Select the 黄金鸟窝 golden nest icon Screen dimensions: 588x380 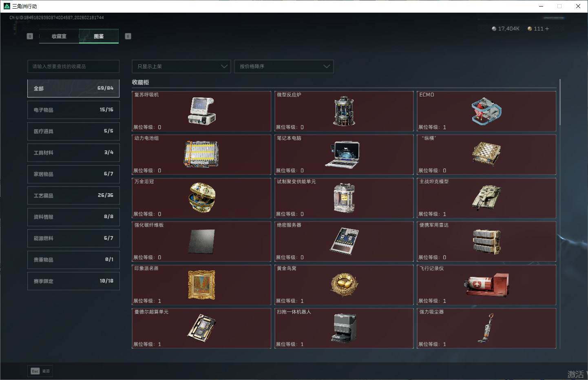tap(344, 284)
